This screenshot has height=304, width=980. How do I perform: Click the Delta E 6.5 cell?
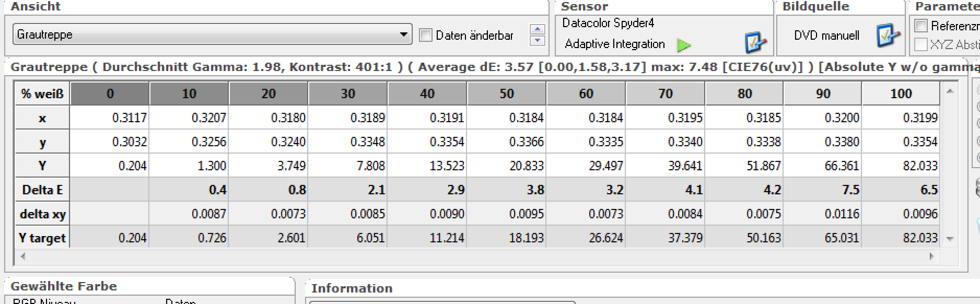(x=901, y=190)
